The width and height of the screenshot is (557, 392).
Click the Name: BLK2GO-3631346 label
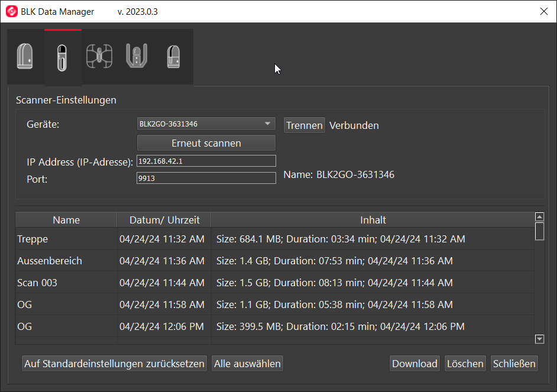(x=339, y=174)
